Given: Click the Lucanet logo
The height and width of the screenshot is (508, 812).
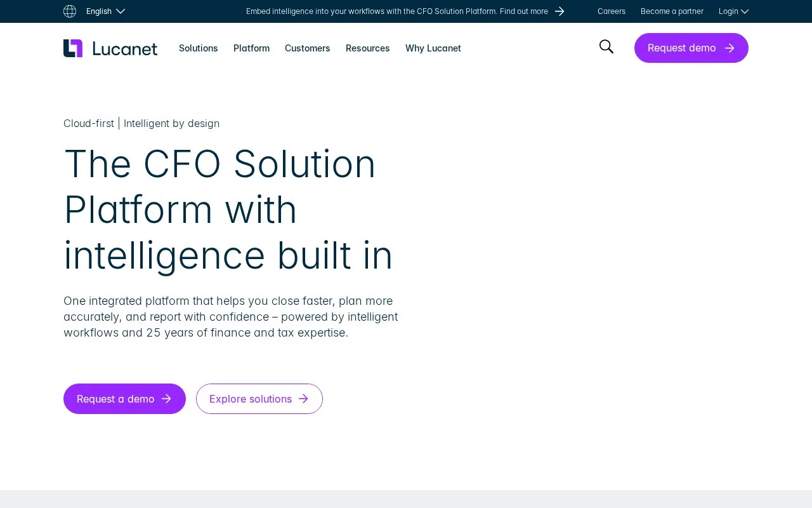Looking at the screenshot, I should pos(110,48).
